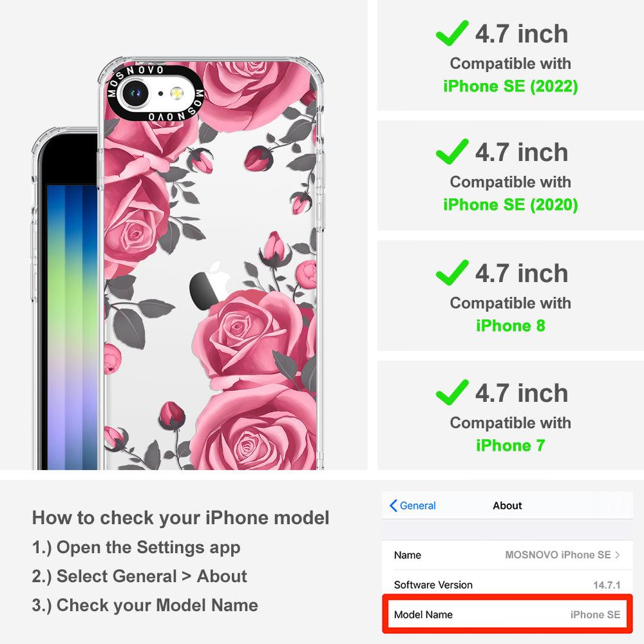Select the Software Version row
Image resolution: width=644 pixels, height=644 pixels.
[x=507, y=585]
